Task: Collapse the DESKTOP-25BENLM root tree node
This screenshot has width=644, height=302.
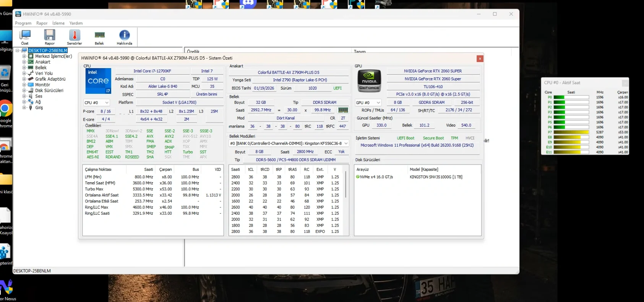Action: pyautogui.click(x=17, y=51)
